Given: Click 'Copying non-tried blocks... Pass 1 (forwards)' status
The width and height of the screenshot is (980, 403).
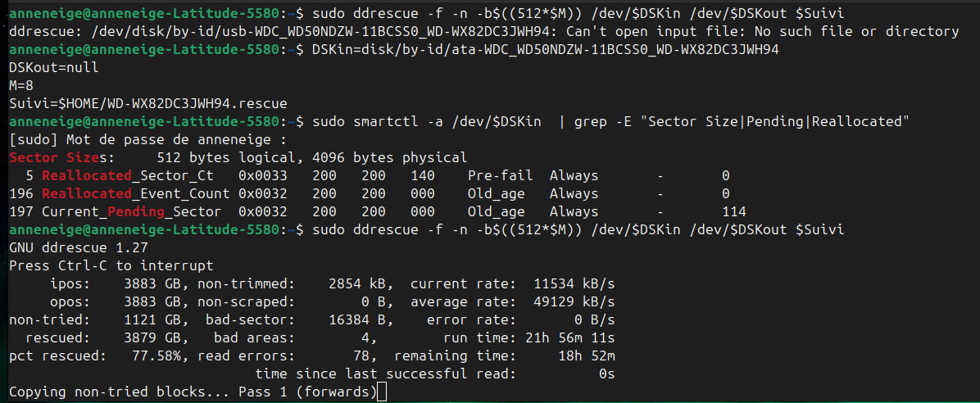Looking at the screenshot, I should click(193, 393).
